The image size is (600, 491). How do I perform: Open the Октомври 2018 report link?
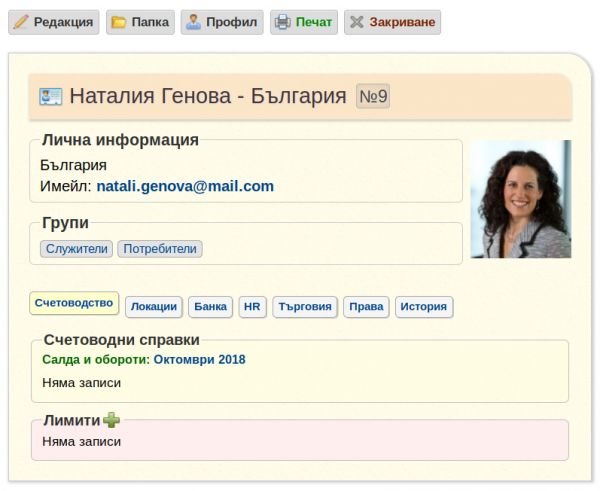pyautogui.click(x=199, y=359)
